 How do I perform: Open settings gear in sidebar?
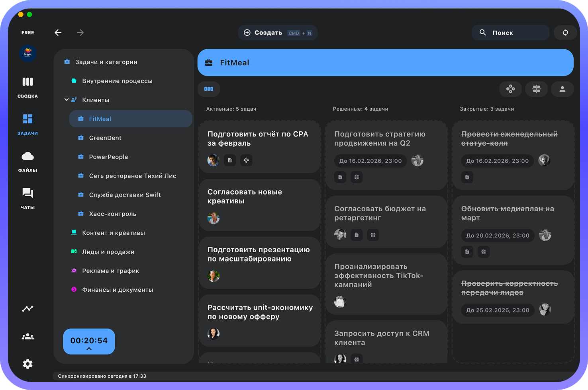point(27,364)
